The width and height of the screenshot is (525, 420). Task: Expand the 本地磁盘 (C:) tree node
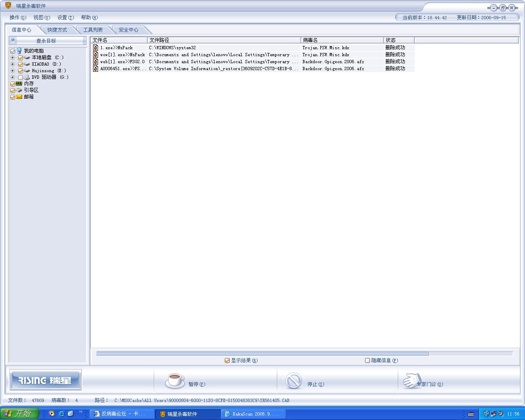(12, 58)
